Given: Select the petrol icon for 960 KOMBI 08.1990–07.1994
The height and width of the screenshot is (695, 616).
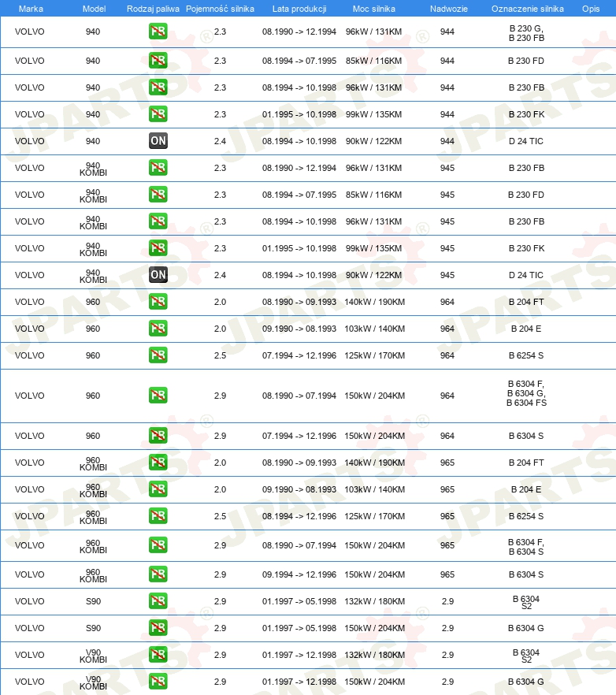Looking at the screenshot, I should (x=158, y=545).
